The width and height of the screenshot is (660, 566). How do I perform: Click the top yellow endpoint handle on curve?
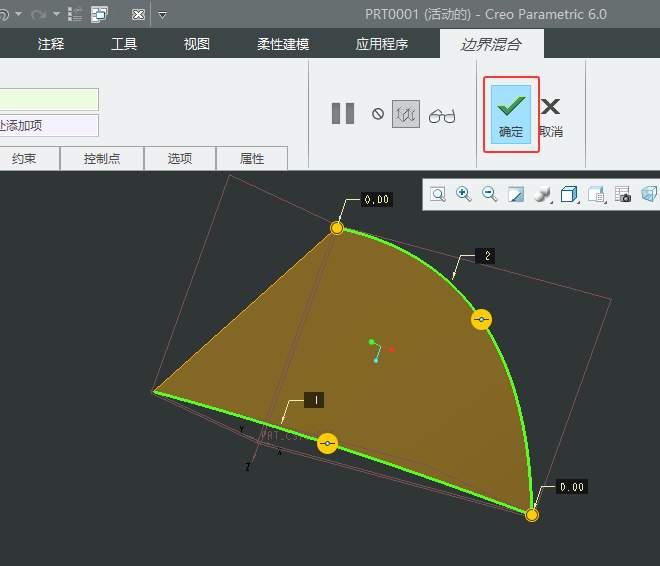[x=337, y=228]
